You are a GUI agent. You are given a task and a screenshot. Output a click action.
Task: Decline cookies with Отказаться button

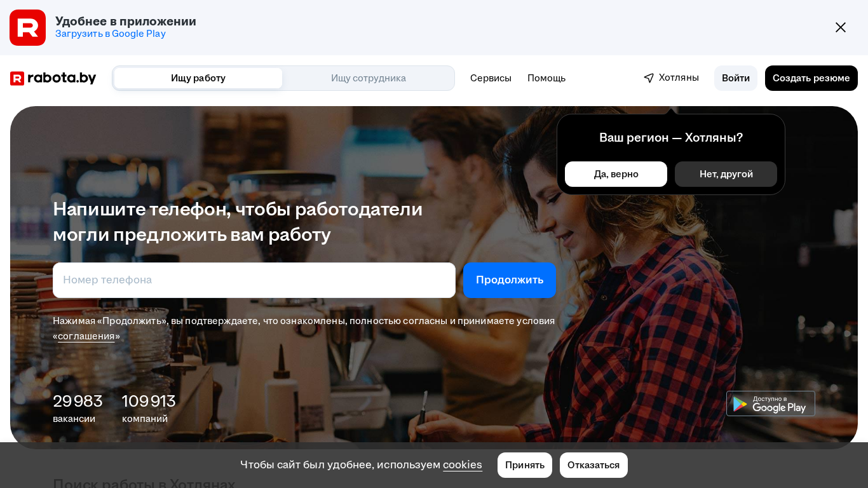pos(593,465)
